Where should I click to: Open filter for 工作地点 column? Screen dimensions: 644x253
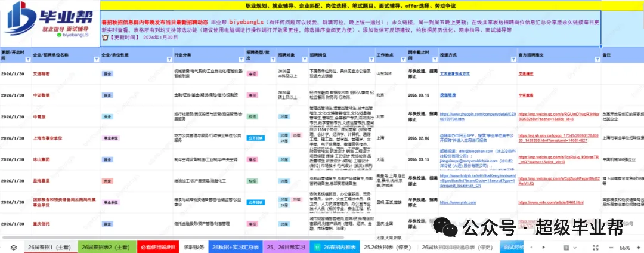[x=402, y=60]
